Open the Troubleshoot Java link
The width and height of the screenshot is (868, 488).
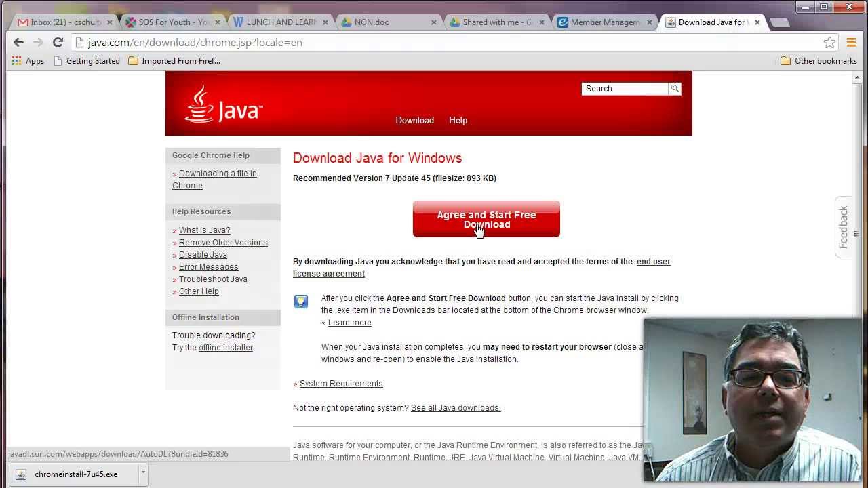213,279
